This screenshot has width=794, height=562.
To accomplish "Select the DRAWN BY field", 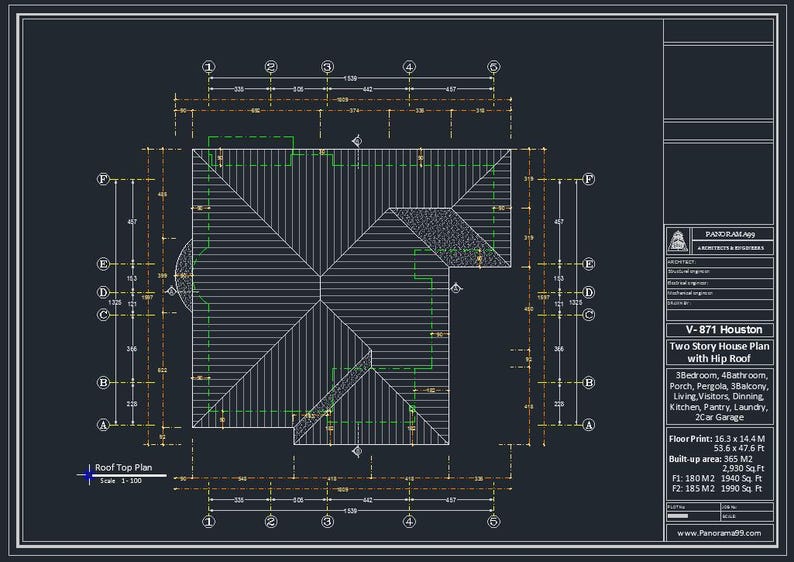I will [719, 303].
